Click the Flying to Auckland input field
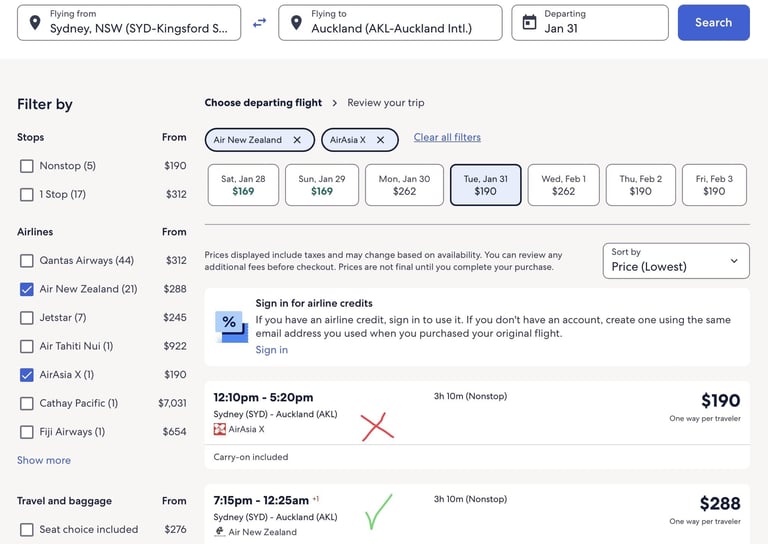The height and width of the screenshot is (544, 768). click(x=390, y=23)
